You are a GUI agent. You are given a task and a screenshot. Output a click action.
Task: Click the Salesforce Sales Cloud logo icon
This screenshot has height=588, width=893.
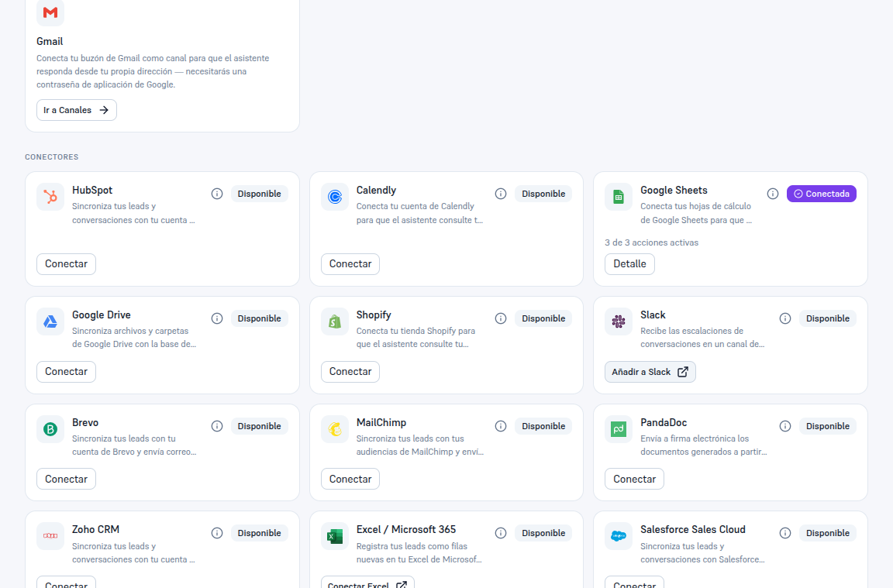tap(619, 536)
